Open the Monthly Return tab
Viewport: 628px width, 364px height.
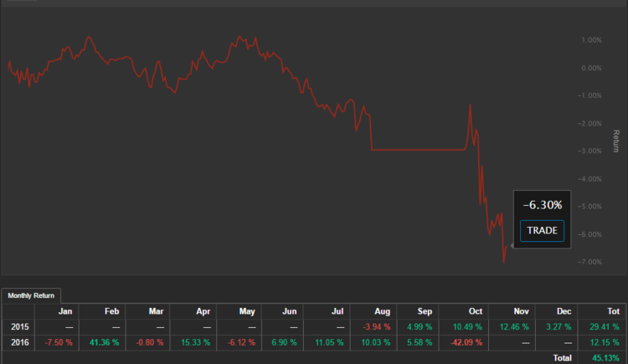coord(31,295)
